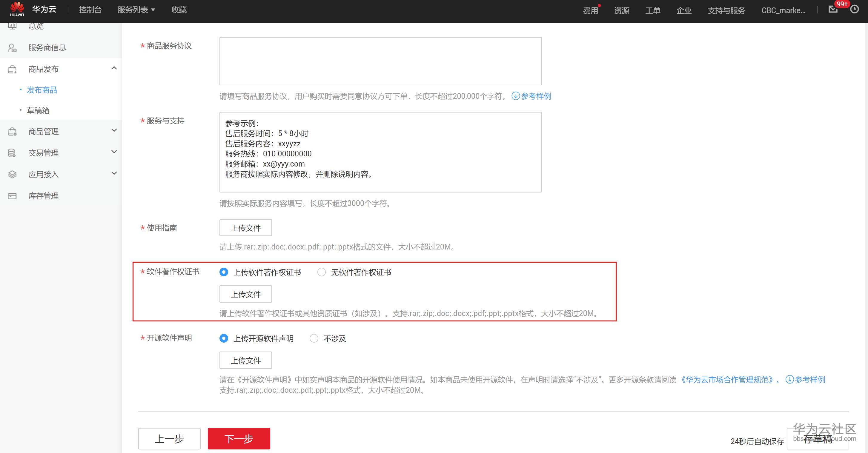This screenshot has height=453, width=868.
Task: Select 无软件著作权证书 radio option
Action: (x=322, y=272)
